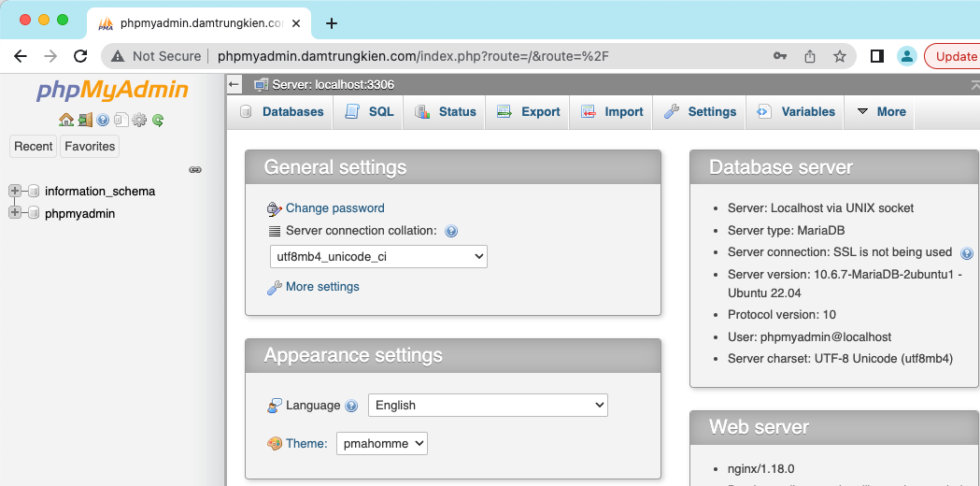Screen dimensions: 980x486
Task: Reload navigation panel with green refresh icon
Action: pos(158,120)
